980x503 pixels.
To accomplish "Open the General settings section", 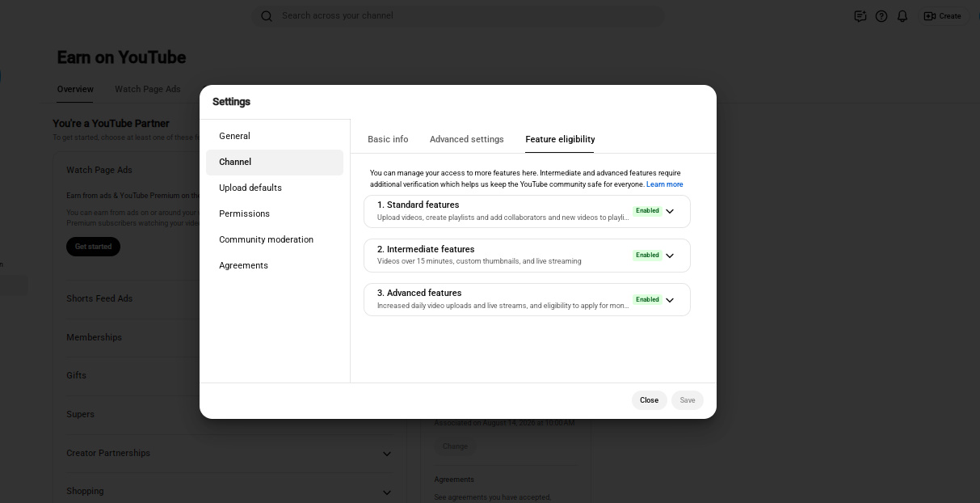I will pyautogui.click(x=275, y=136).
